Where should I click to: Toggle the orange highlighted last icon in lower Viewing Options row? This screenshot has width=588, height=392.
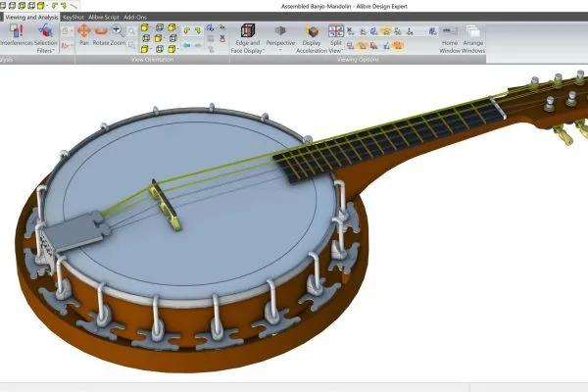tap(398, 45)
